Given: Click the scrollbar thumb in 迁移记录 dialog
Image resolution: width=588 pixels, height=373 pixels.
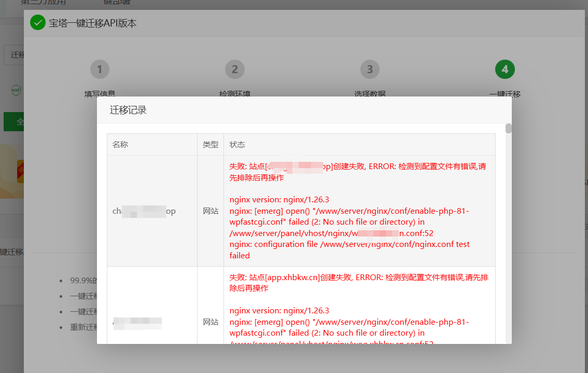Looking at the screenshot, I should (x=509, y=128).
